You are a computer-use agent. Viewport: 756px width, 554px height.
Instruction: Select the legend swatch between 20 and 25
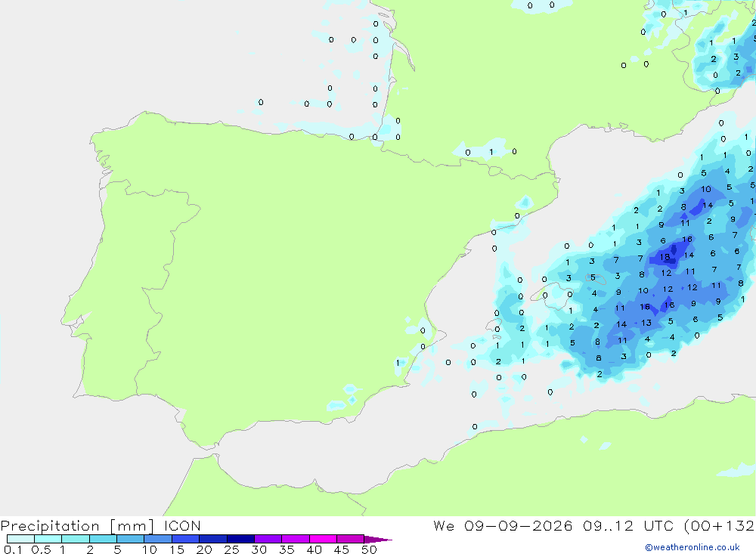pyautogui.click(x=213, y=539)
